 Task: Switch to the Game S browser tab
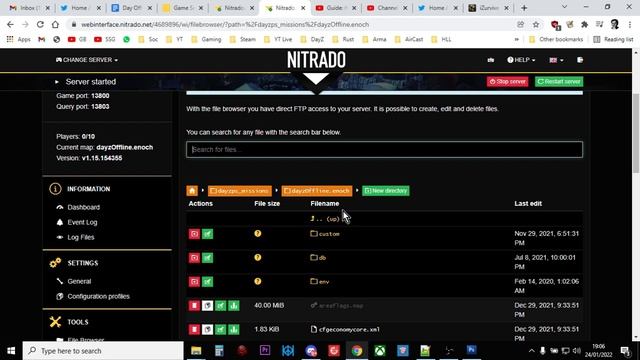182,8
